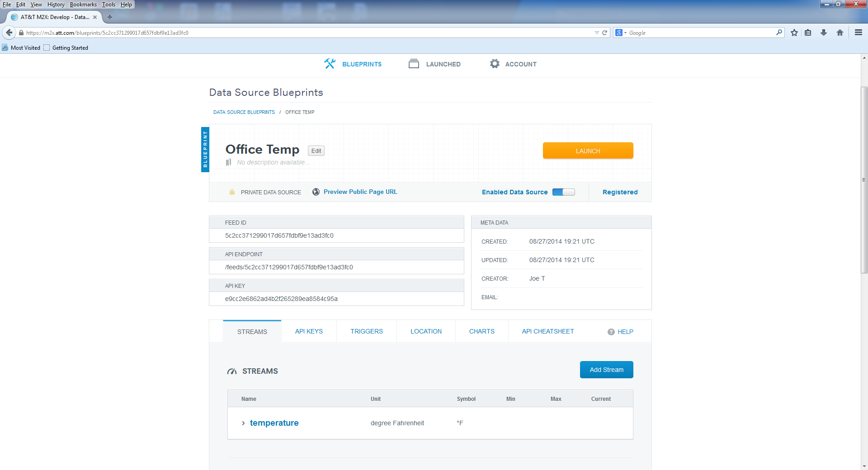This screenshot has height=470, width=868.
Task: Toggle the Enabled Data Source switch
Action: pos(563,192)
